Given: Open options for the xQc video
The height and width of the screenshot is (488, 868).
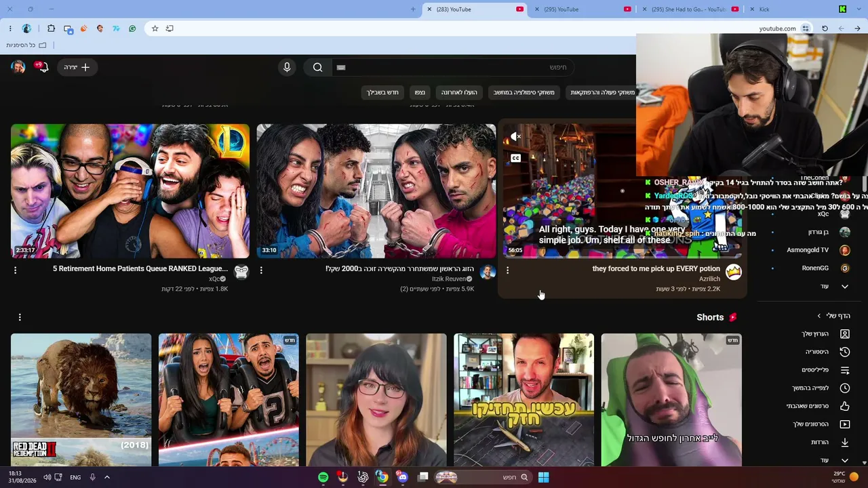Looking at the screenshot, I should tap(15, 270).
